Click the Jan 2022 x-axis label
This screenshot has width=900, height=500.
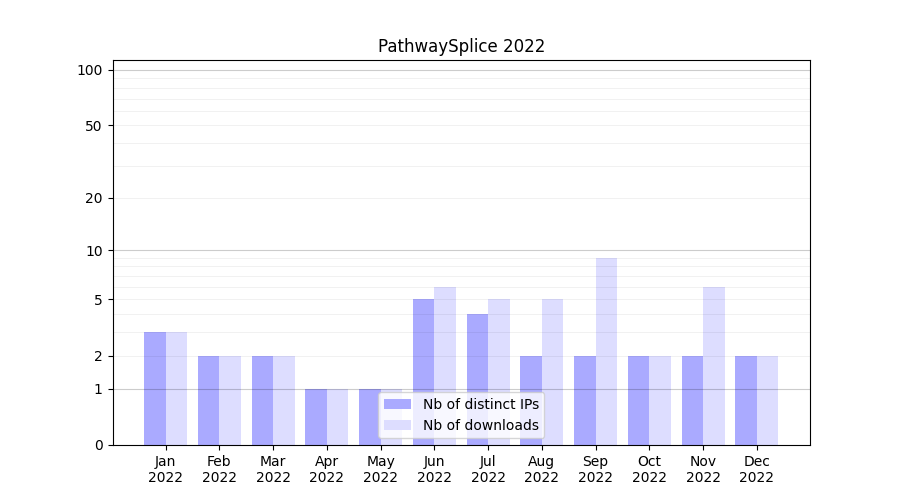coord(166,469)
